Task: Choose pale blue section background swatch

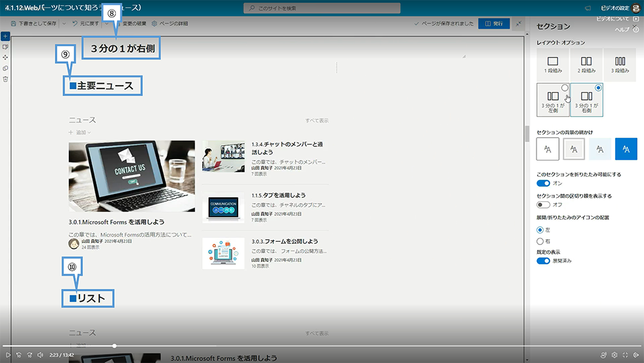Action: [600, 149]
